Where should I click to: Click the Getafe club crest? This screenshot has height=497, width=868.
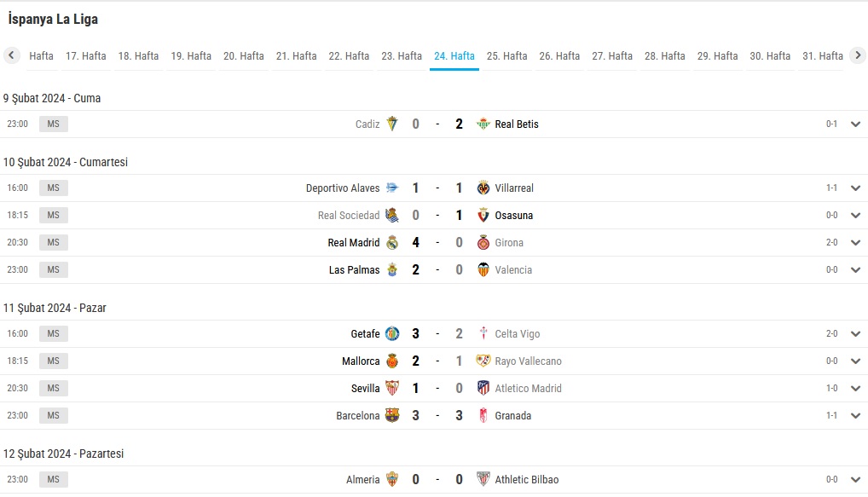pos(392,333)
